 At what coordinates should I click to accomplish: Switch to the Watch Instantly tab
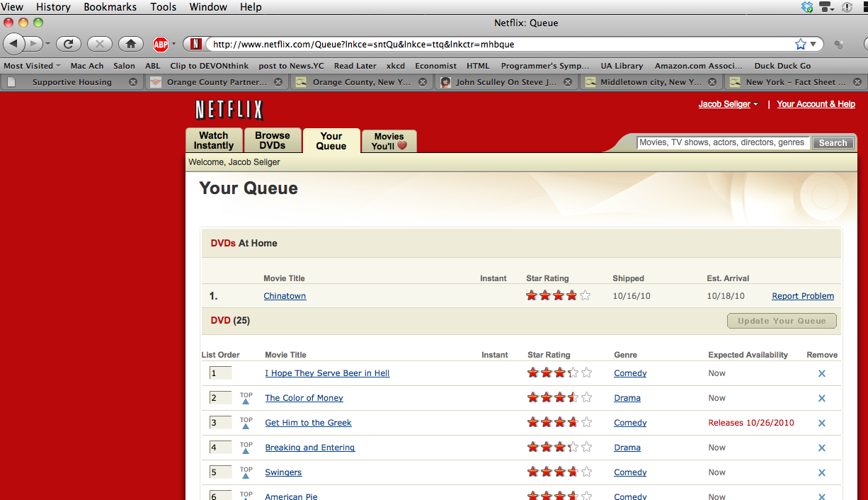214,140
